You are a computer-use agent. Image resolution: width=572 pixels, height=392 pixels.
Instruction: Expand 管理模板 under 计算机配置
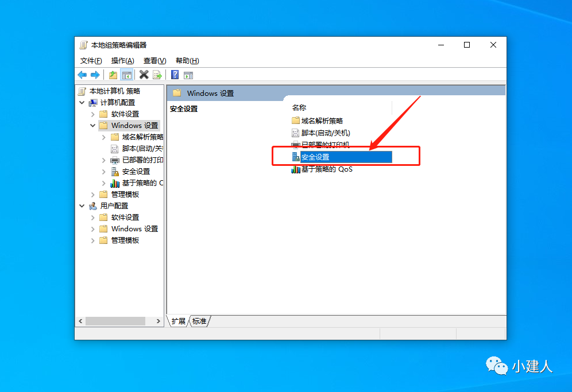(x=92, y=195)
